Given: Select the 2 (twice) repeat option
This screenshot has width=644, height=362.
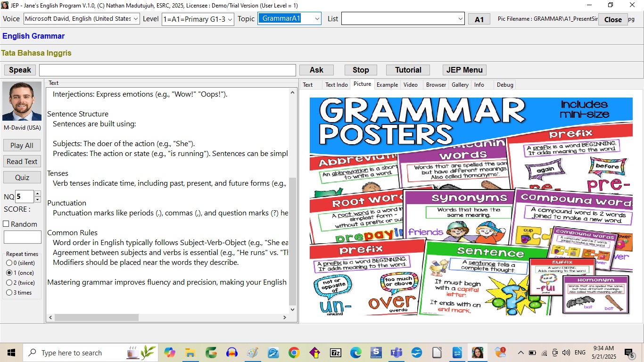Looking at the screenshot, I should [x=9, y=283].
